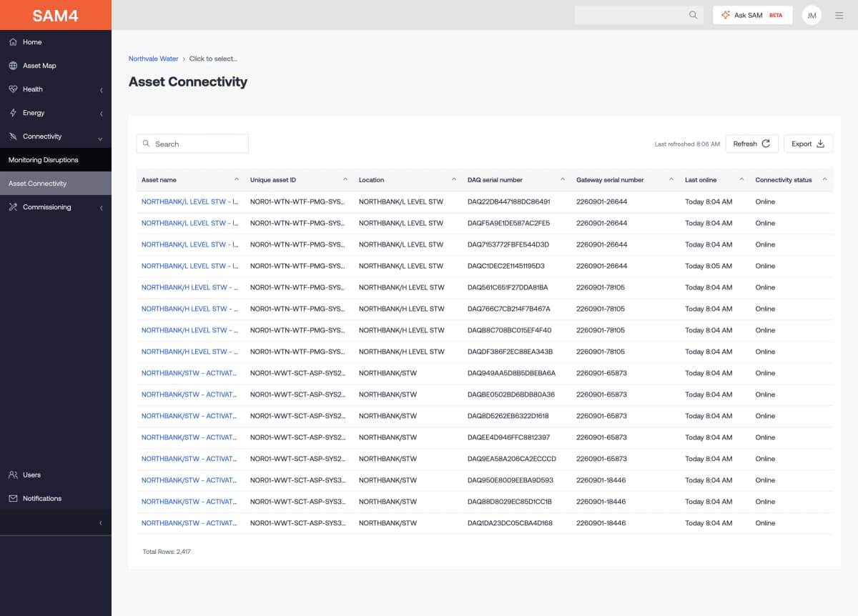The width and height of the screenshot is (858, 616).
Task: Click the Export button
Action: 808,144
